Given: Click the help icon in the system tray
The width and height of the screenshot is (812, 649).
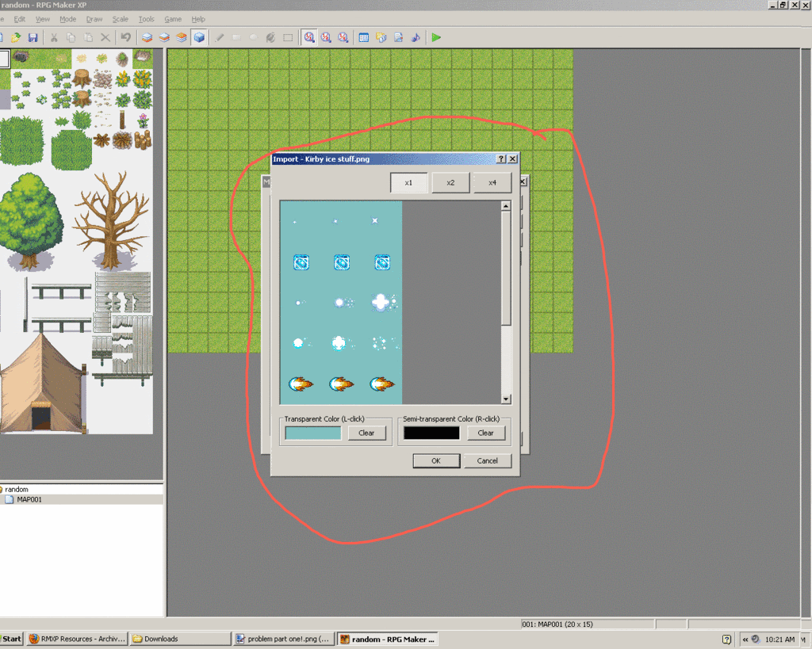Looking at the screenshot, I should 726,639.
